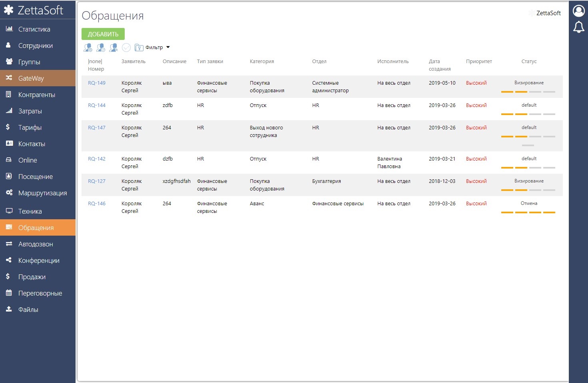Open the user profile icon
The height and width of the screenshot is (383, 588).
click(x=578, y=11)
